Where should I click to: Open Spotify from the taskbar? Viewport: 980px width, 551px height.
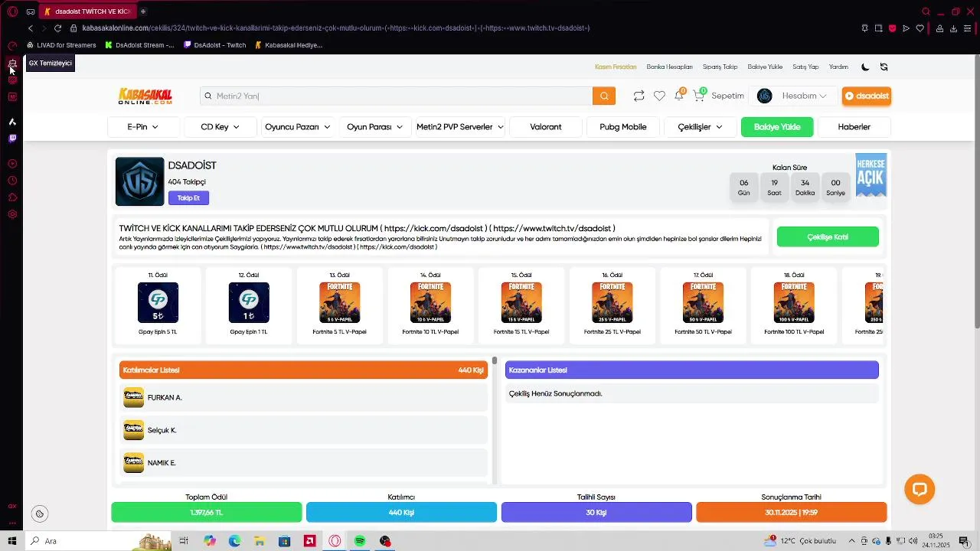360,541
